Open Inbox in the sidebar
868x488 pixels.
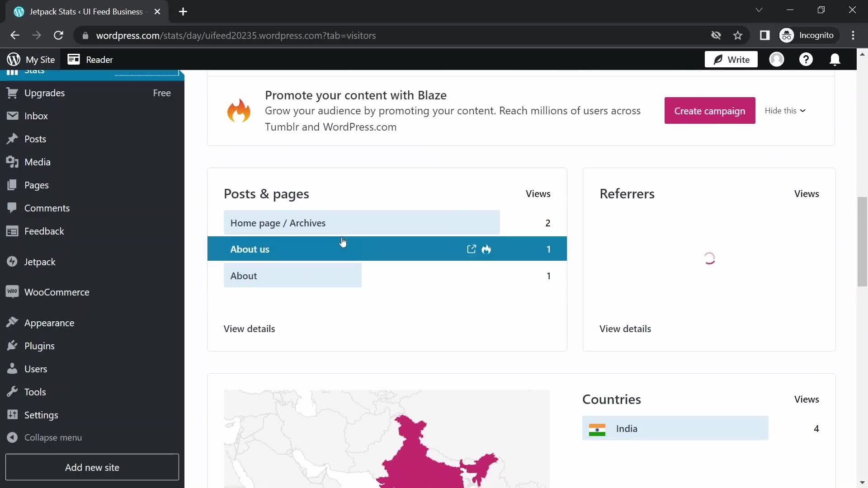coord(92,116)
